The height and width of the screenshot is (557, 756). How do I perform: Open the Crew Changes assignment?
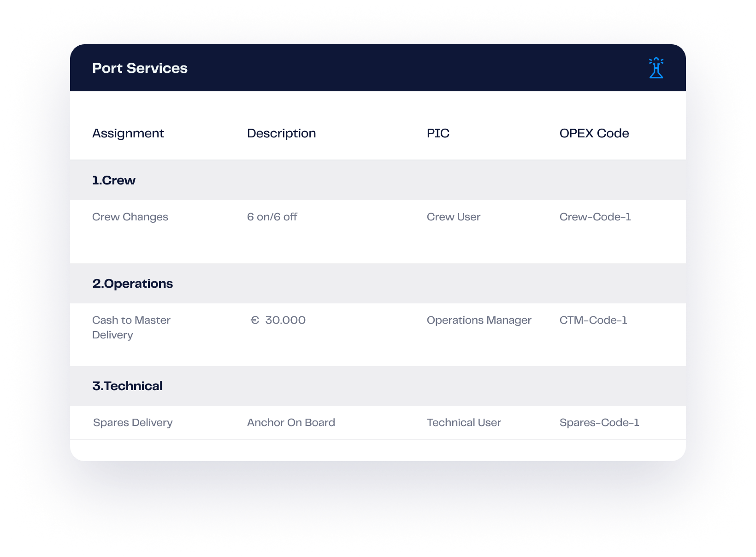130,217
